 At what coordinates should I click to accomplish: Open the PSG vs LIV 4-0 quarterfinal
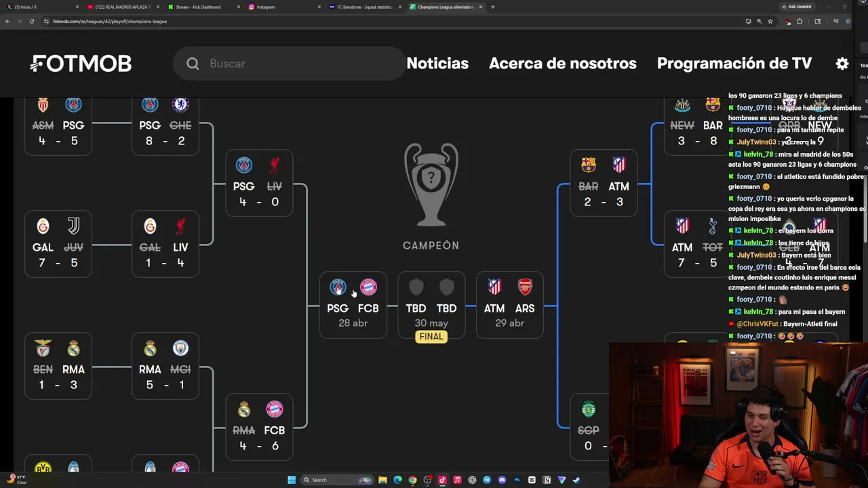(259, 183)
